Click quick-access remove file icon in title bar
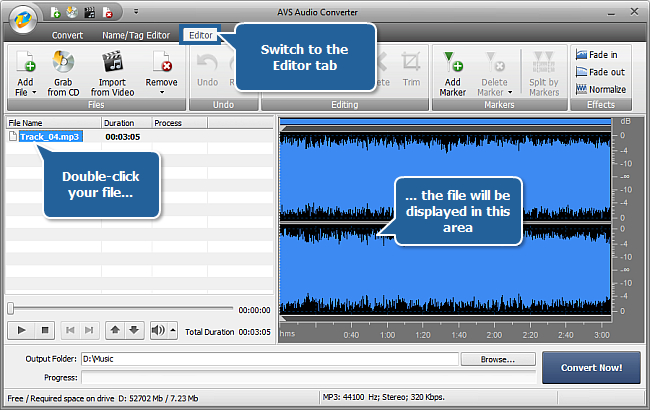 pos(107,12)
